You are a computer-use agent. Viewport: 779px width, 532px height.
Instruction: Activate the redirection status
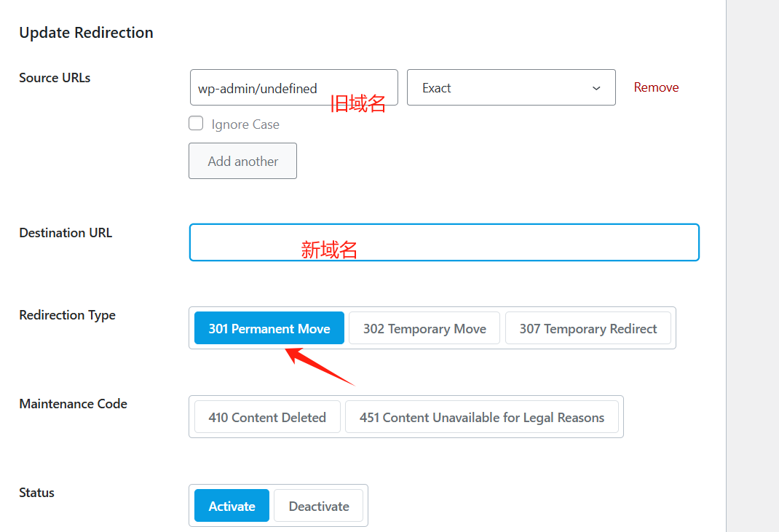tap(231, 505)
